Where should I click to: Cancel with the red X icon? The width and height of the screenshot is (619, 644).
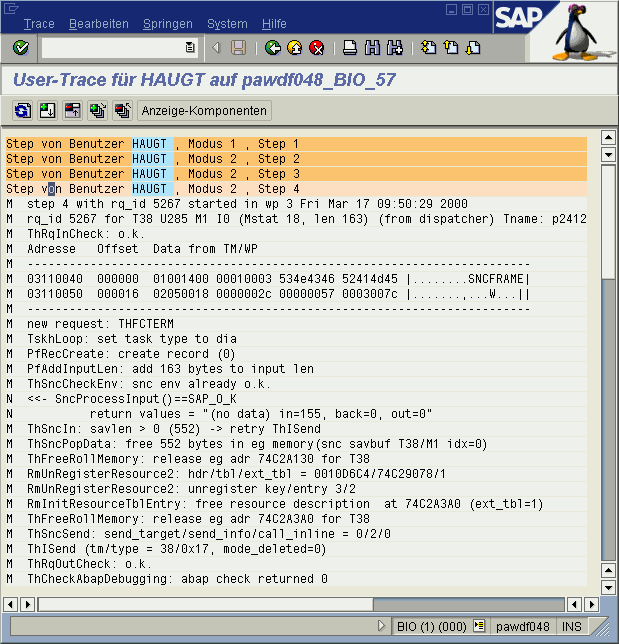click(317, 48)
